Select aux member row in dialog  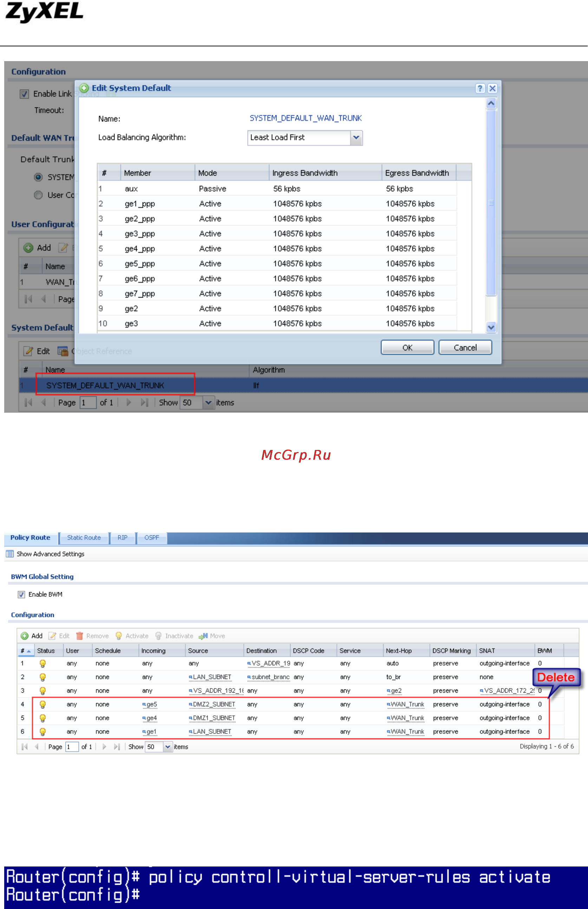point(277,189)
